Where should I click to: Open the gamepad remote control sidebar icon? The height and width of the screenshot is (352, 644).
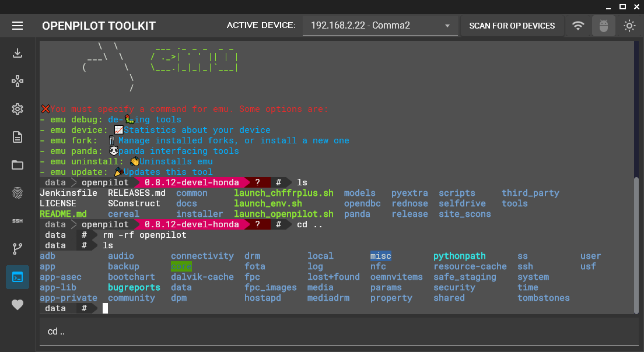(17, 81)
